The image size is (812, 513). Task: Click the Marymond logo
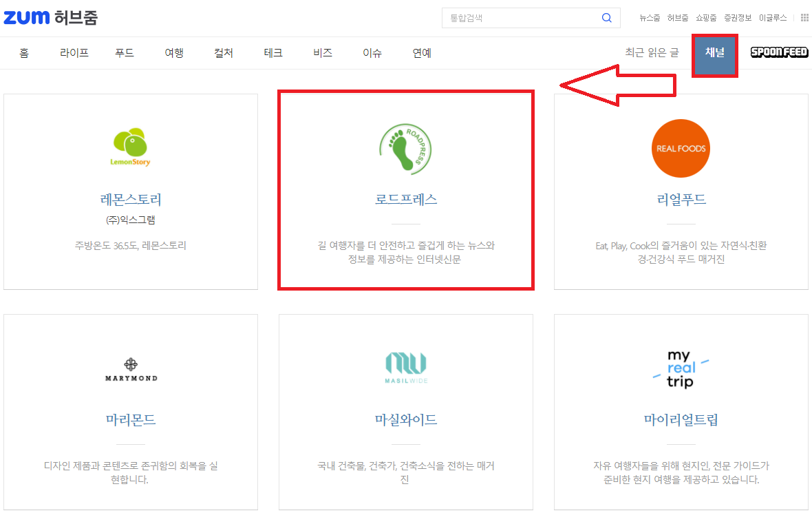(131, 369)
